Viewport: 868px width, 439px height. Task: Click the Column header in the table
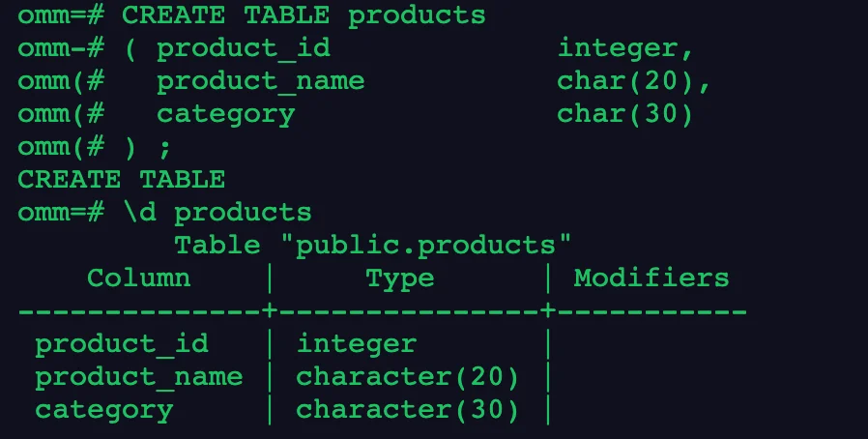point(138,278)
